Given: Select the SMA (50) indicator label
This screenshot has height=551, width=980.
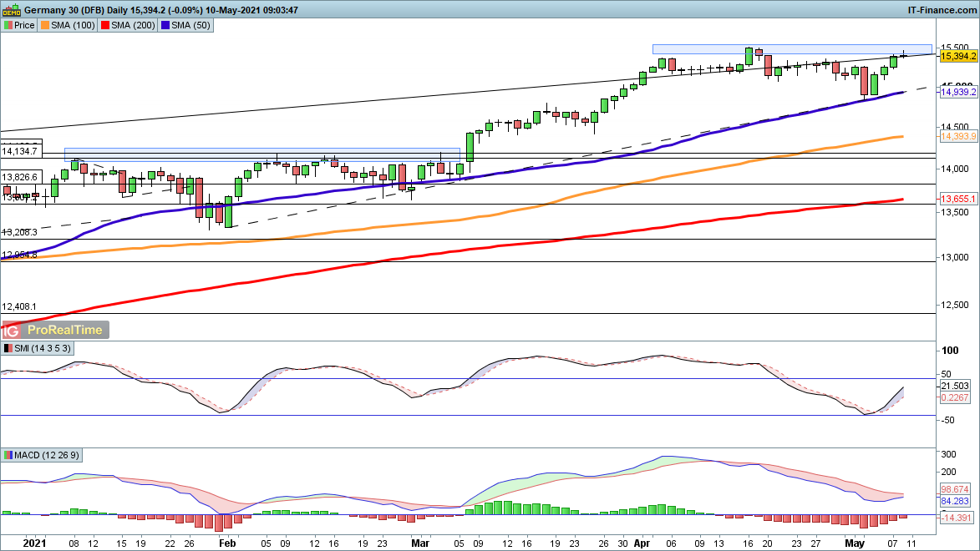Looking at the screenshot, I should click(191, 25).
